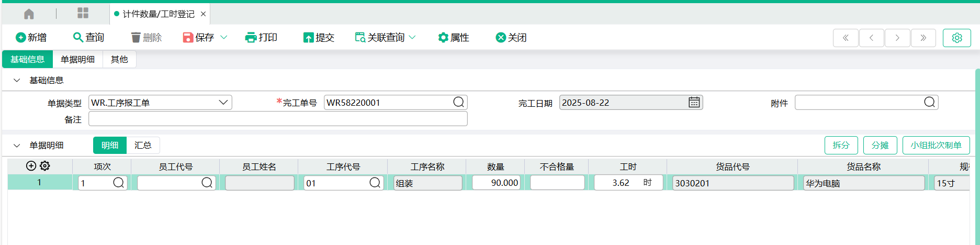Go to next record arrow

coord(897,38)
